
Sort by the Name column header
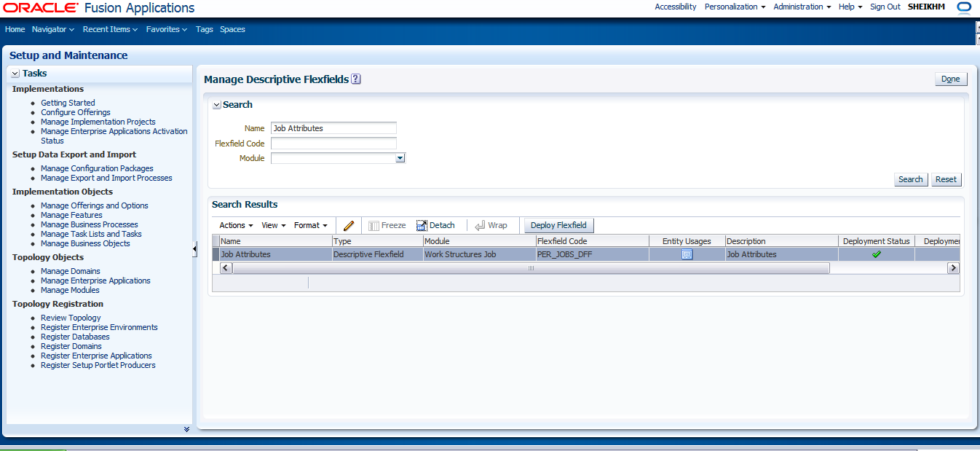tap(275, 241)
